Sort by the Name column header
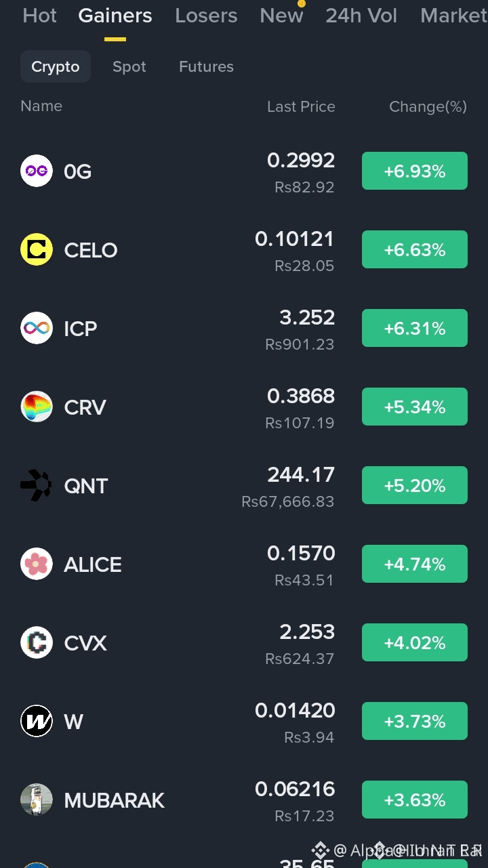The width and height of the screenshot is (488, 868). click(41, 106)
